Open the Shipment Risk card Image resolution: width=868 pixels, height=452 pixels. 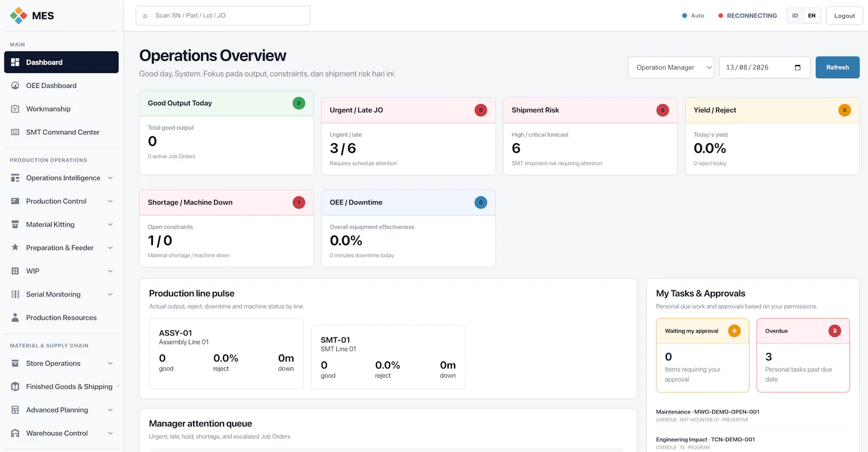(590, 136)
